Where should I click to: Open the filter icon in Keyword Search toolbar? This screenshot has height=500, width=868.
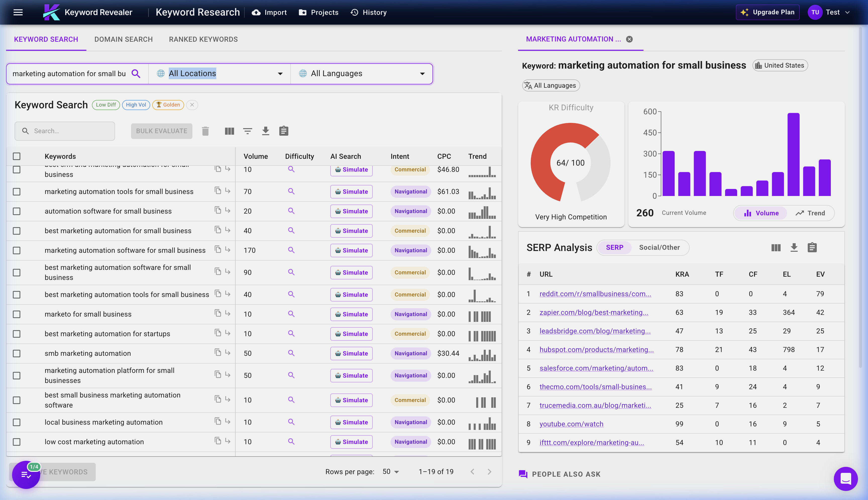[247, 131]
